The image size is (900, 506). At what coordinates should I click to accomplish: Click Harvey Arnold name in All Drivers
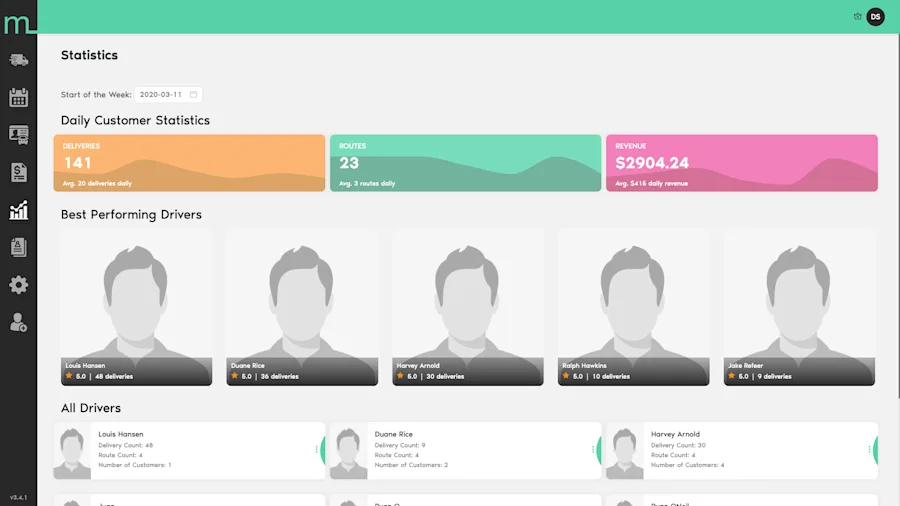(675, 434)
